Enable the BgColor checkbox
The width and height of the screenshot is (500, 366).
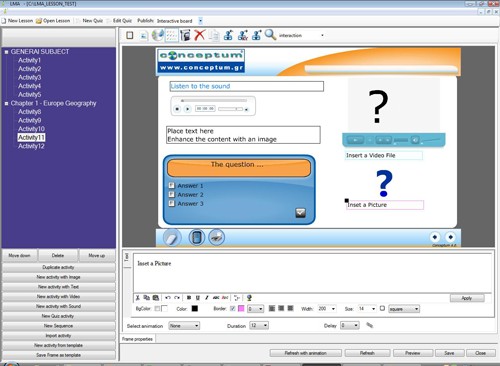157,309
